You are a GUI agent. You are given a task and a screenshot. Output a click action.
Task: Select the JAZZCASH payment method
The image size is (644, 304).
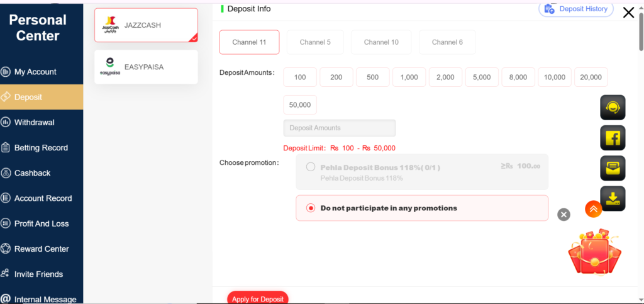coord(146,25)
